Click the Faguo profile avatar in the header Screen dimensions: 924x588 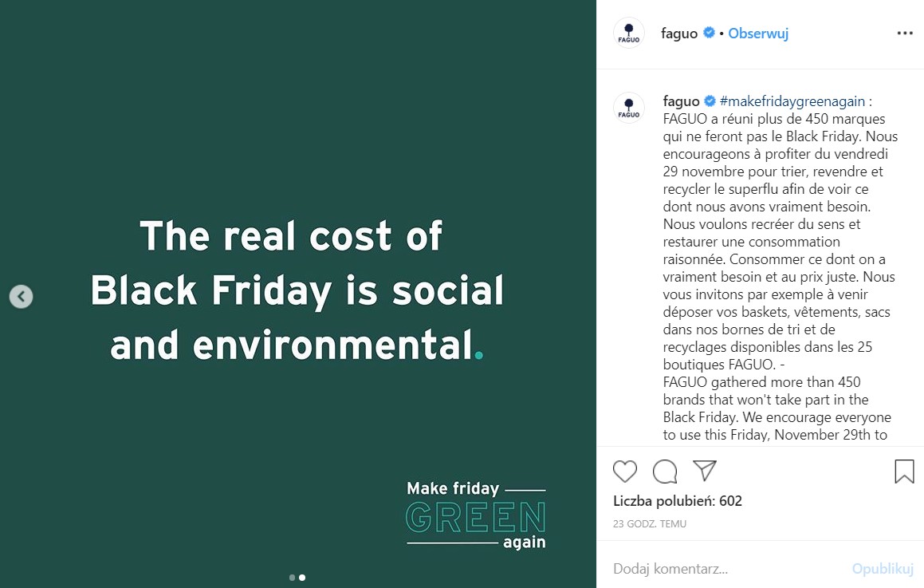[x=629, y=34]
